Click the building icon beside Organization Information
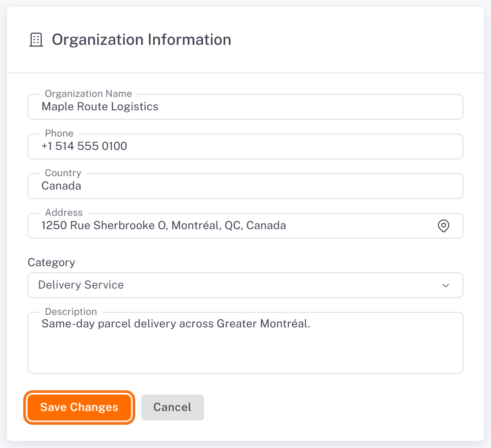This screenshot has height=448, width=491. pos(36,40)
